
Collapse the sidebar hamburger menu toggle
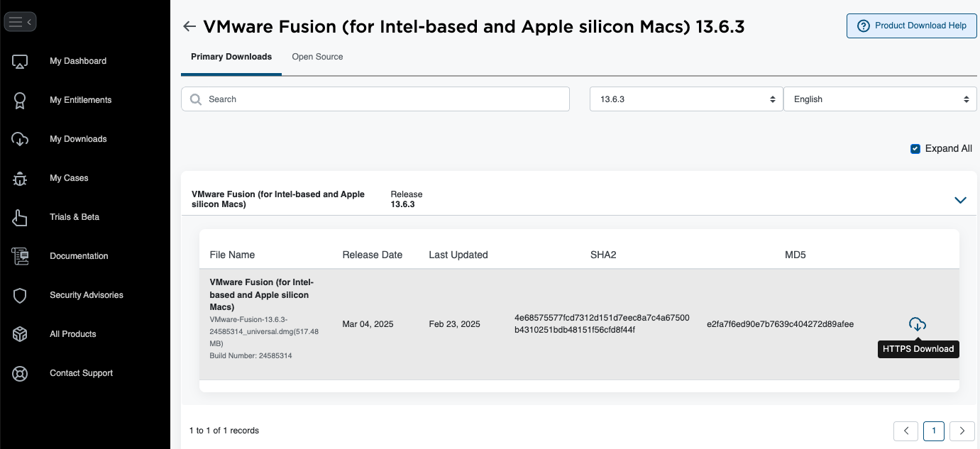click(x=20, y=22)
